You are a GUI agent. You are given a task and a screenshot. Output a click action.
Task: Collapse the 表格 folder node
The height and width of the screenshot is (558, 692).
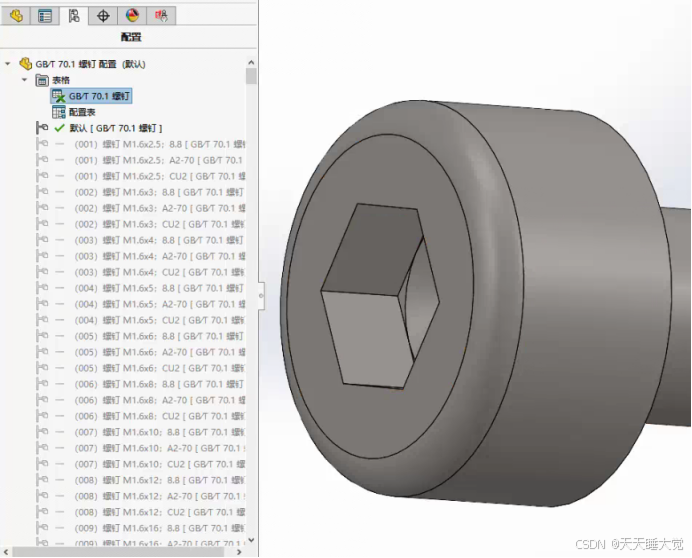point(25,80)
